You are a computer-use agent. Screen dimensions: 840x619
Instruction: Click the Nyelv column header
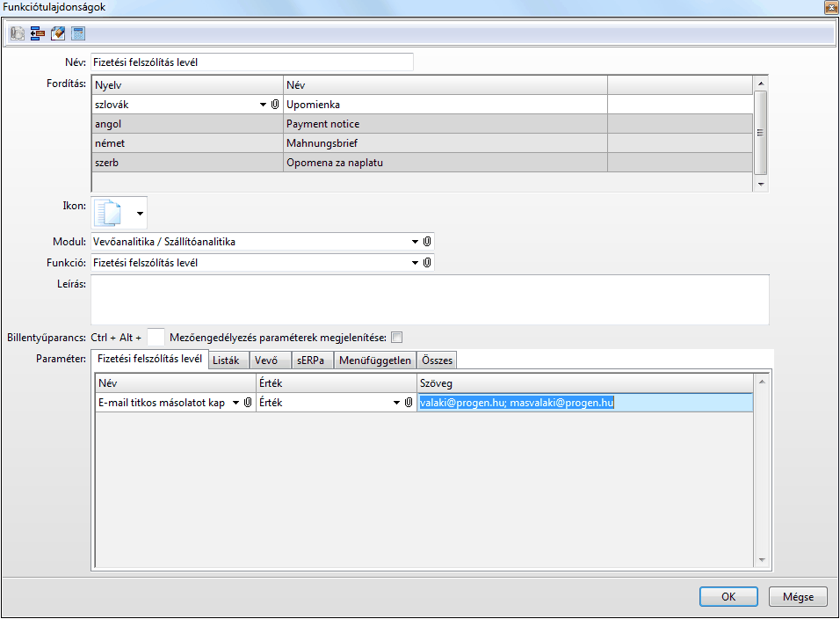tap(187, 85)
